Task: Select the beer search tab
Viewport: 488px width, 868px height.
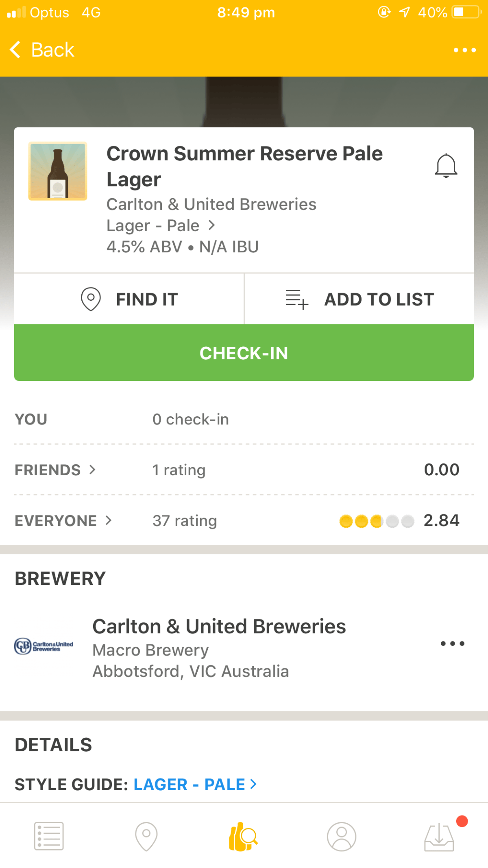Action: click(x=243, y=836)
